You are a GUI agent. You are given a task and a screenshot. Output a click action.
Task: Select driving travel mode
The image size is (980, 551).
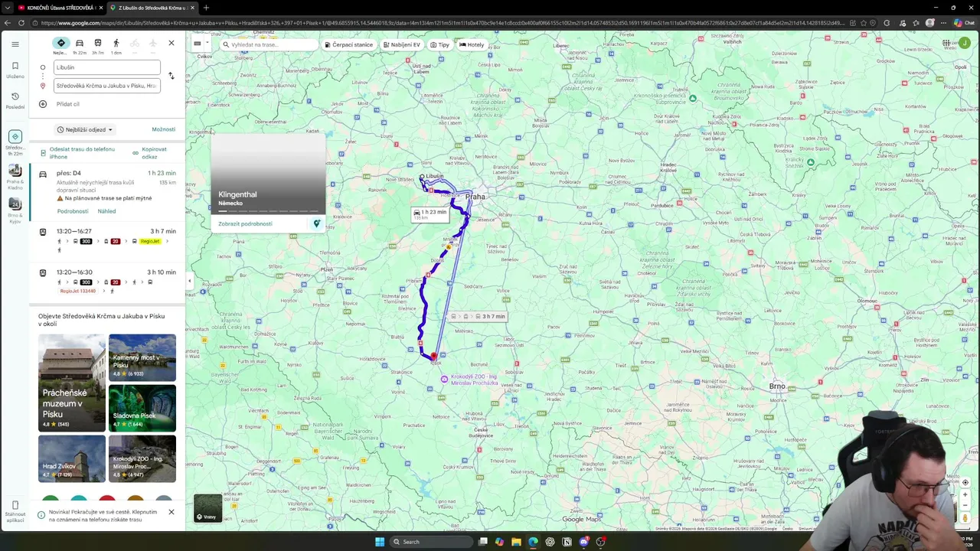[79, 43]
